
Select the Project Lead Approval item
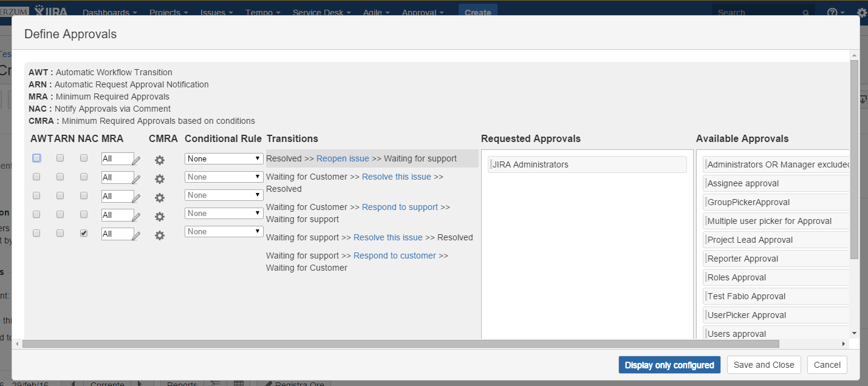pyautogui.click(x=750, y=240)
